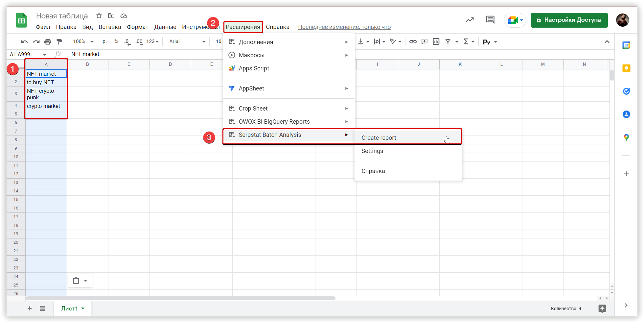Click Справка in the Serpstat submenu
Image resolution: width=644 pixels, height=323 pixels.
point(408,171)
